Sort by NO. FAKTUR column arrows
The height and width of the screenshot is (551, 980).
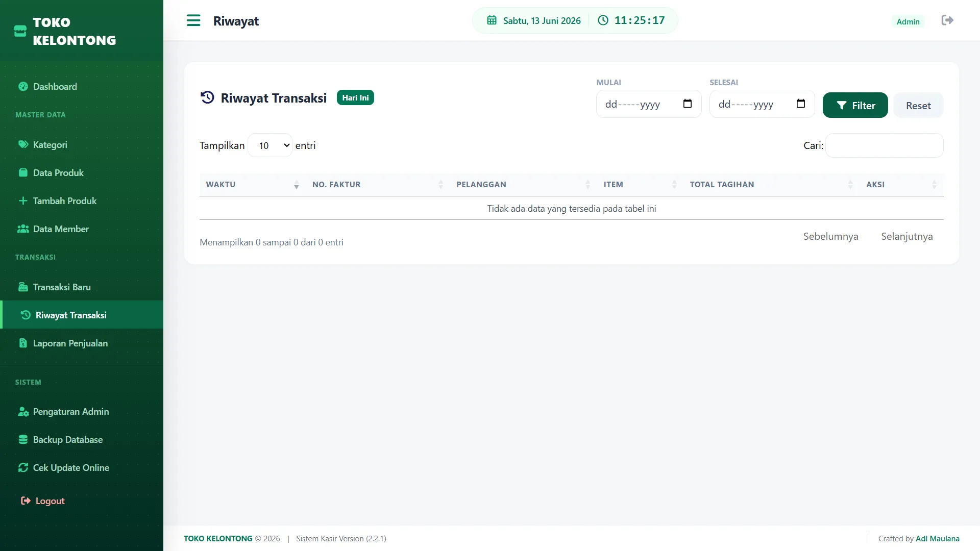tap(440, 185)
